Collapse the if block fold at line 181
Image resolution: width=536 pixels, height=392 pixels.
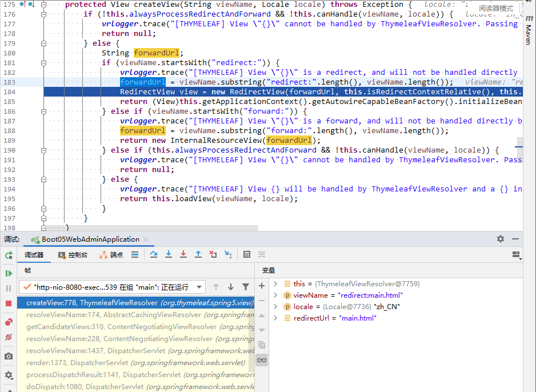[44, 63]
